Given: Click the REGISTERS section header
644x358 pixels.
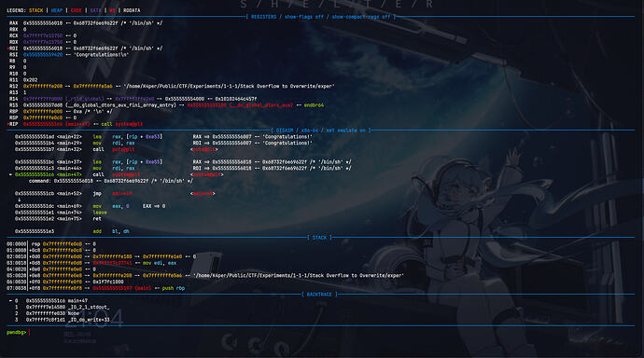Looking at the screenshot, I should click(320, 17).
